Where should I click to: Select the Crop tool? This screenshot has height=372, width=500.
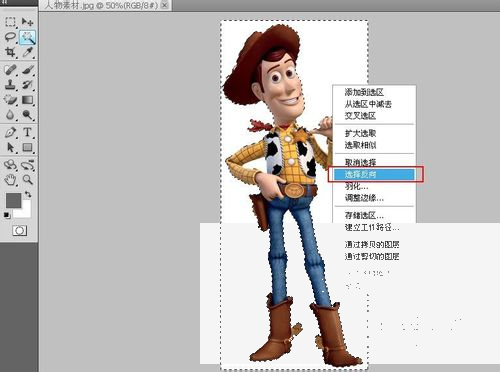click(x=10, y=52)
